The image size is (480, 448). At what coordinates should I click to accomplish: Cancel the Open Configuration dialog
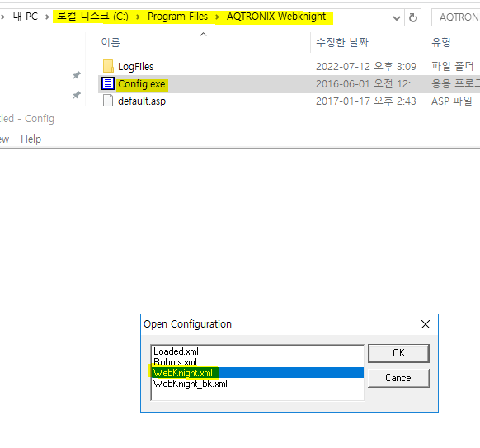[x=398, y=378]
